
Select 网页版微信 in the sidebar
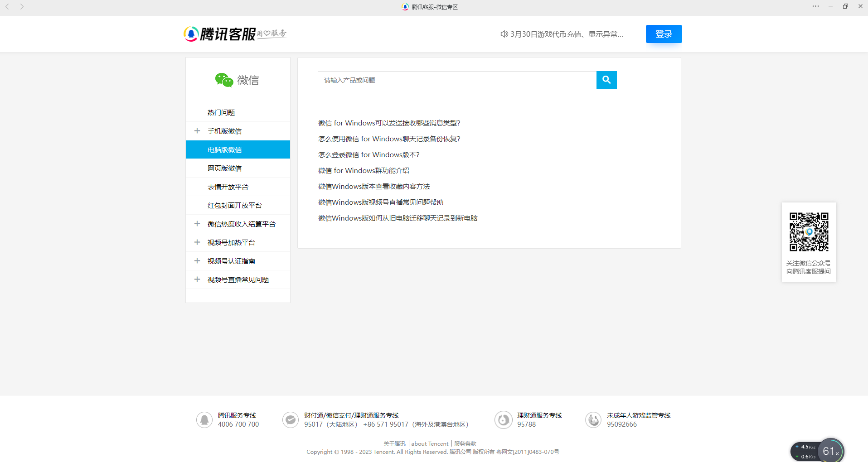[x=238, y=168]
